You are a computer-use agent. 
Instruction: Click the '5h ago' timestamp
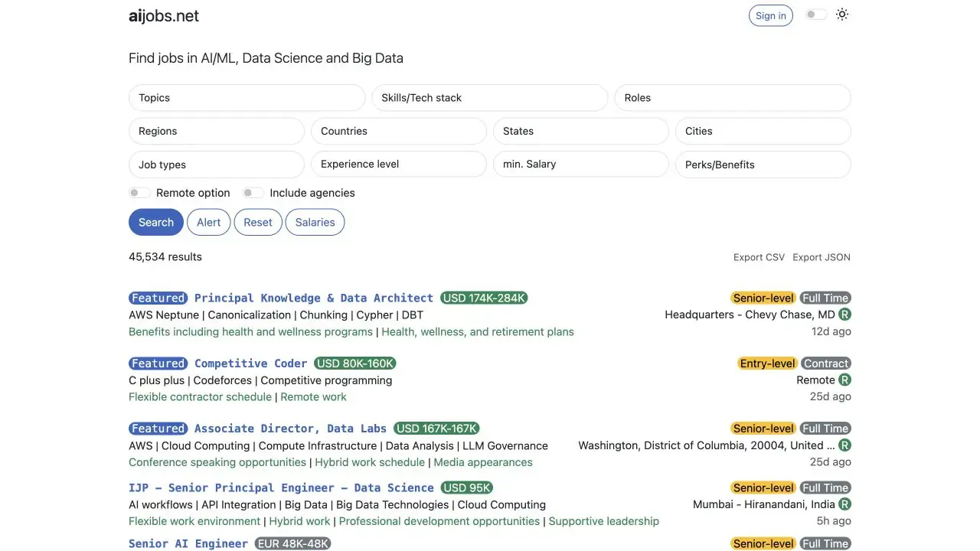(834, 521)
